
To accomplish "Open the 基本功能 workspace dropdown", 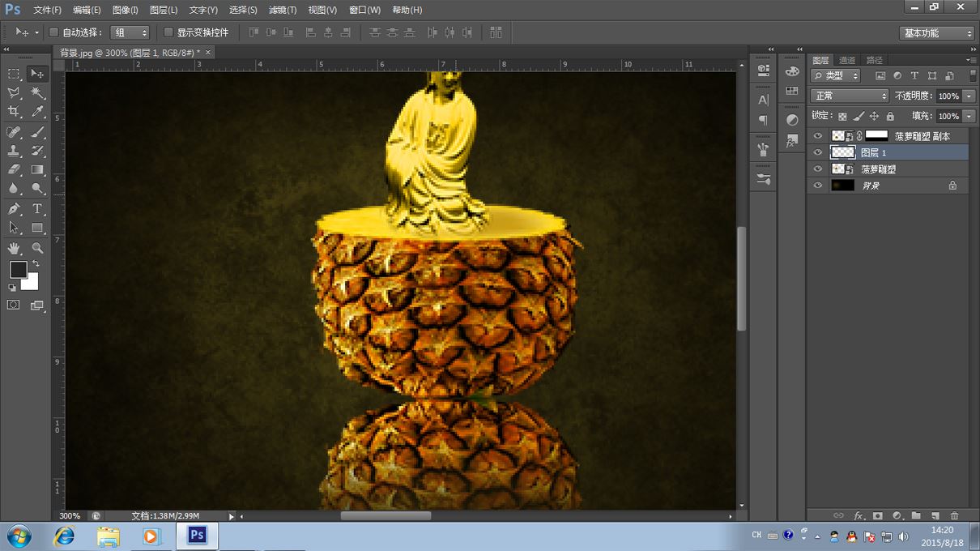I will pyautogui.click(x=937, y=33).
